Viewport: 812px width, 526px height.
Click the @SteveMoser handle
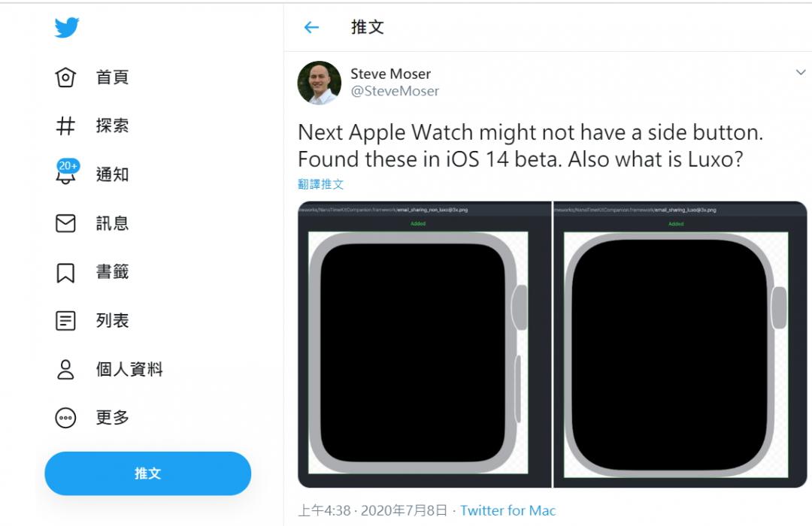tap(395, 91)
